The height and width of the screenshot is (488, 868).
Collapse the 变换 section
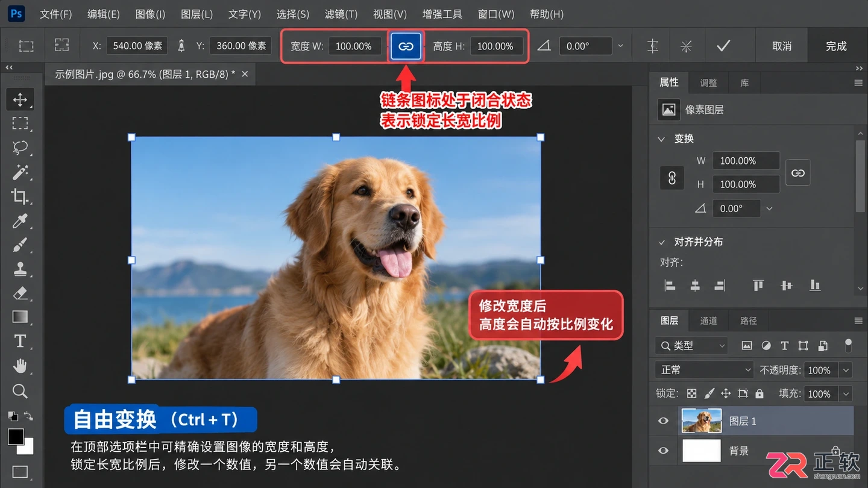point(662,139)
